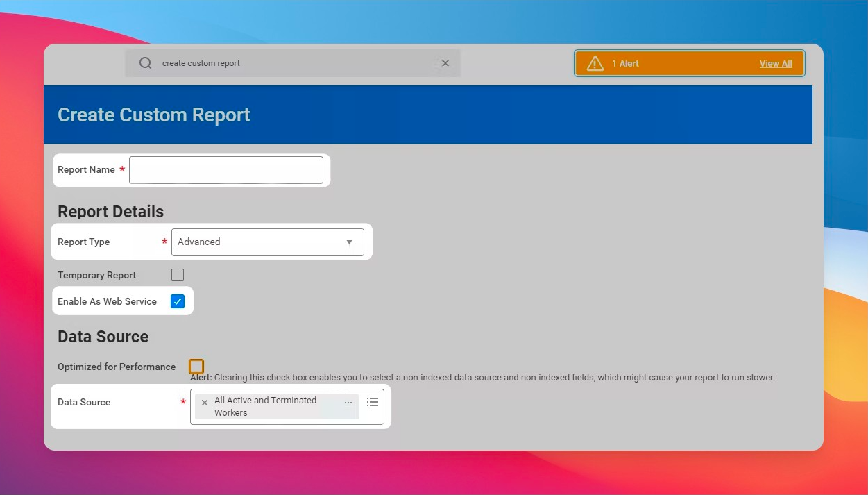The width and height of the screenshot is (868, 495).
Task: Open related actions ellipsis for data source
Action: pyautogui.click(x=348, y=403)
